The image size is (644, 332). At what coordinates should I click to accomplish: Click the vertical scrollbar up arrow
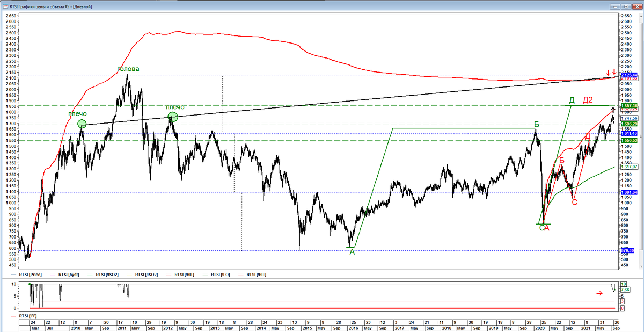(640, 15)
